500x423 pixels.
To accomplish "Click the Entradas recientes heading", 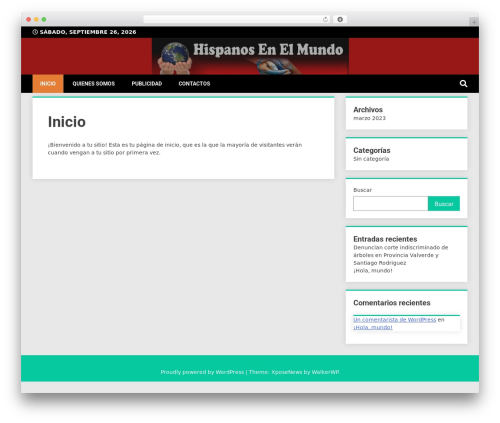I will click(385, 239).
